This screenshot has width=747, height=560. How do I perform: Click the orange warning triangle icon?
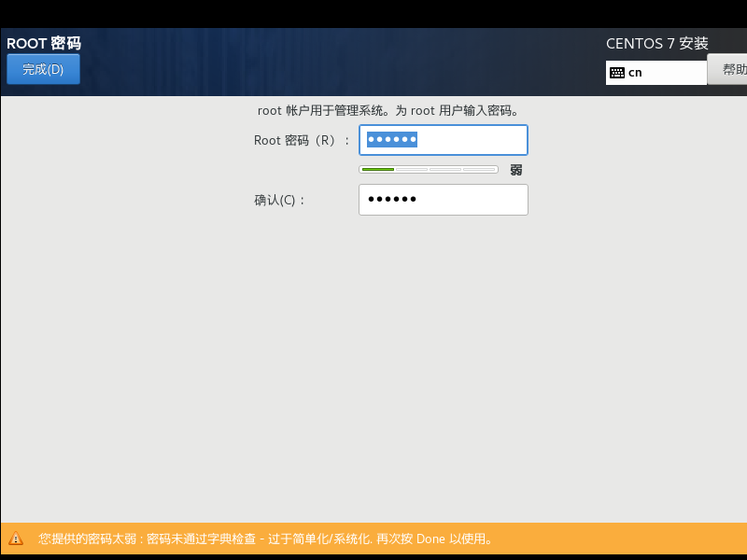(16, 539)
